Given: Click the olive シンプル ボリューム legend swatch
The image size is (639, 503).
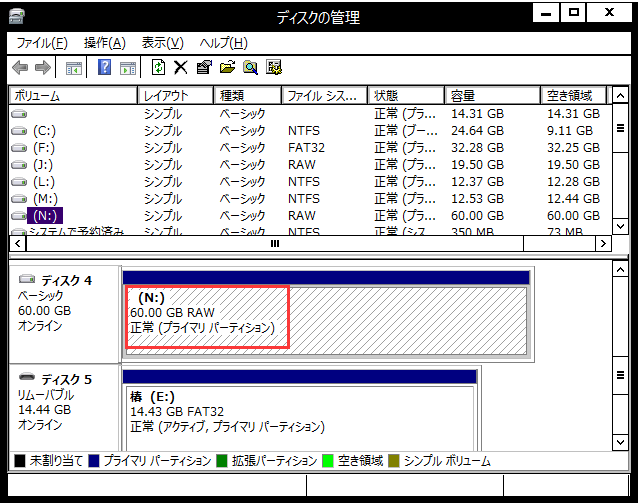Looking at the screenshot, I should [x=394, y=461].
